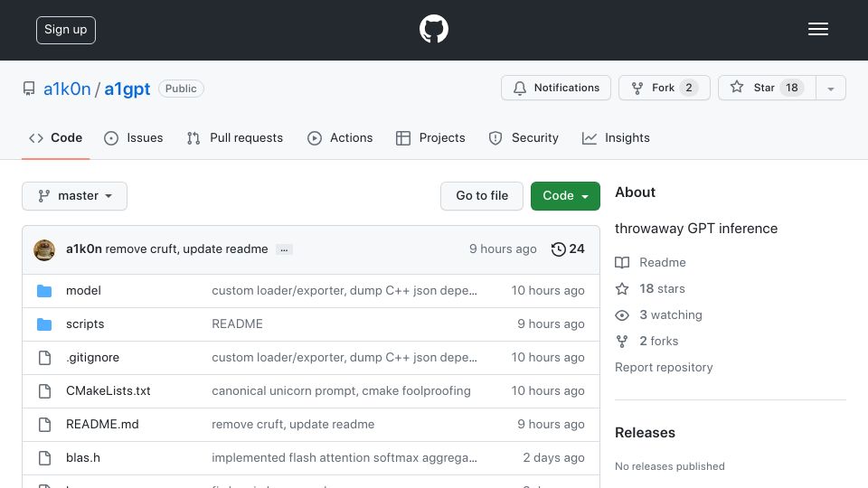
Task: Click the commit history clock icon
Action: pos(558,249)
